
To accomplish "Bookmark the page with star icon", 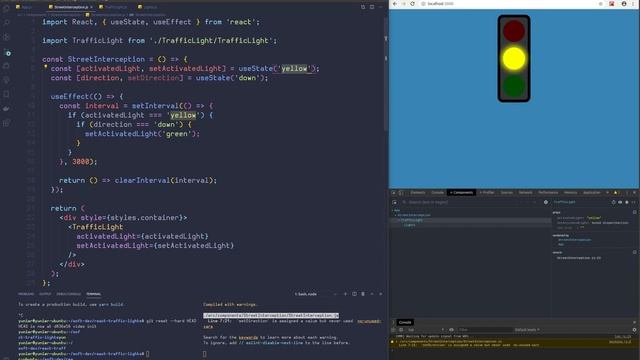I will [600, 4].
